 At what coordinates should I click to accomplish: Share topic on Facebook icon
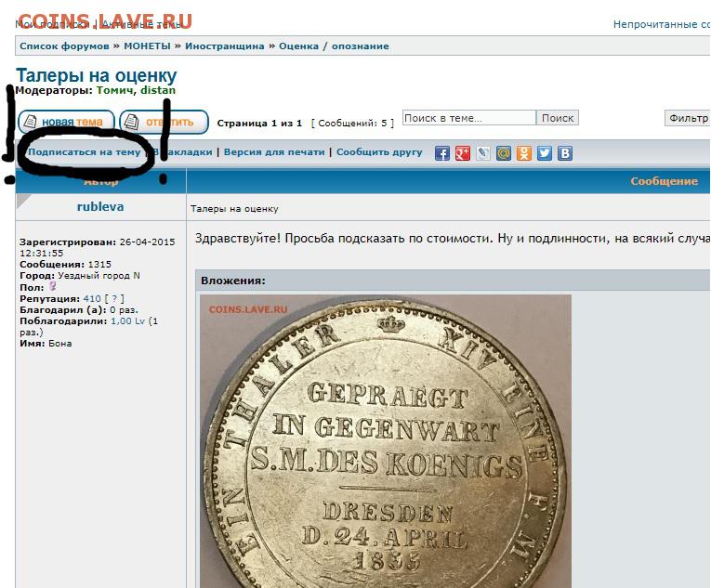click(x=442, y=153)
